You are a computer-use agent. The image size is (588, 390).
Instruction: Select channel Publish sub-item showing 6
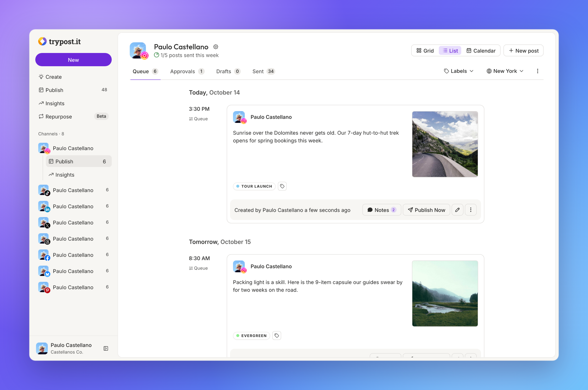tap(78, 161)
